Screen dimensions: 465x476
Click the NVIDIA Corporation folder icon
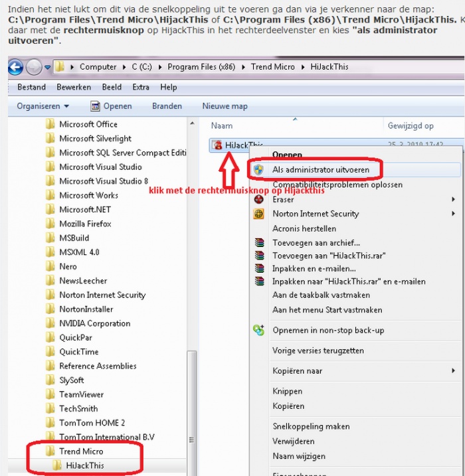tap(50, 323)
